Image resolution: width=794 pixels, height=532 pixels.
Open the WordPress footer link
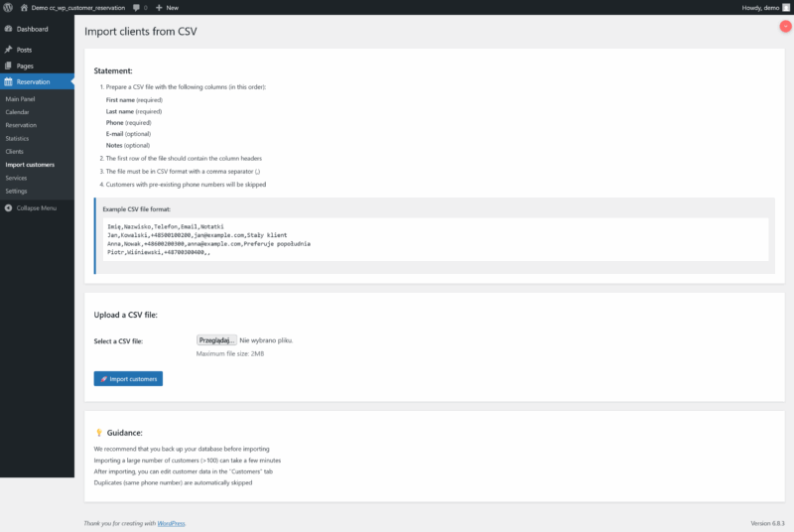tap(171, 523)
